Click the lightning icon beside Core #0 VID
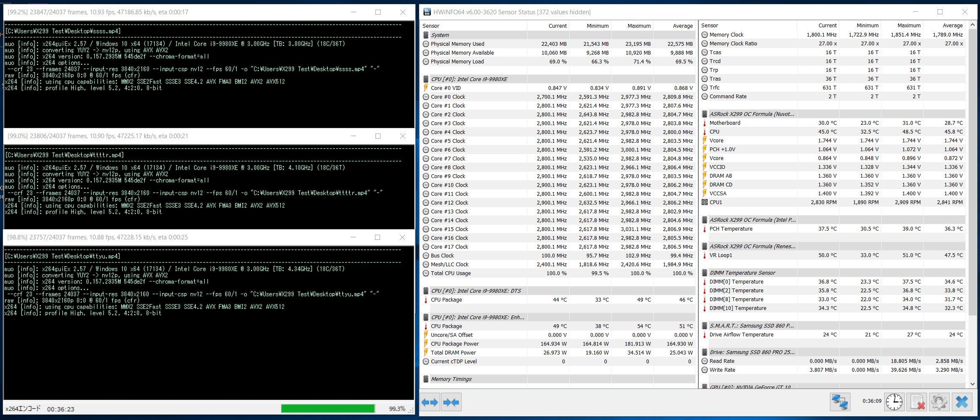This screenshot has height=420, width=980. 426,88
